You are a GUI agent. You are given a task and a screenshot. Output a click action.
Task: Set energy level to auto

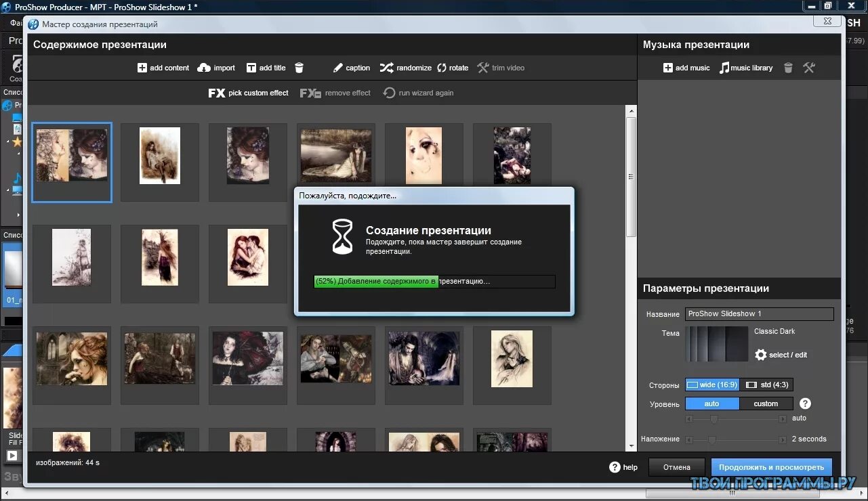click(712, 404)
